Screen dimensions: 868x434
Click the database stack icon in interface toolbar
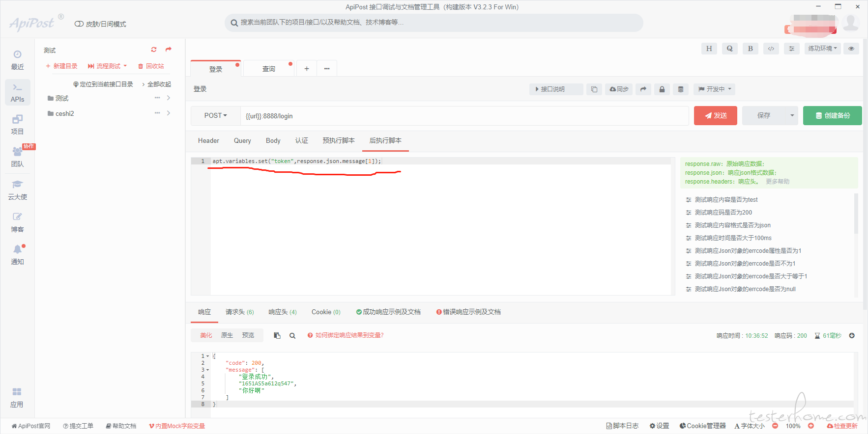click(x=680, y=89)
